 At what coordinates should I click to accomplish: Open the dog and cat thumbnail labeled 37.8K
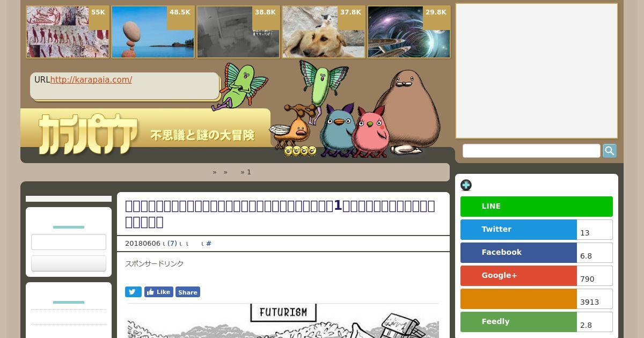pyautogui.click(x=324, y=32)
